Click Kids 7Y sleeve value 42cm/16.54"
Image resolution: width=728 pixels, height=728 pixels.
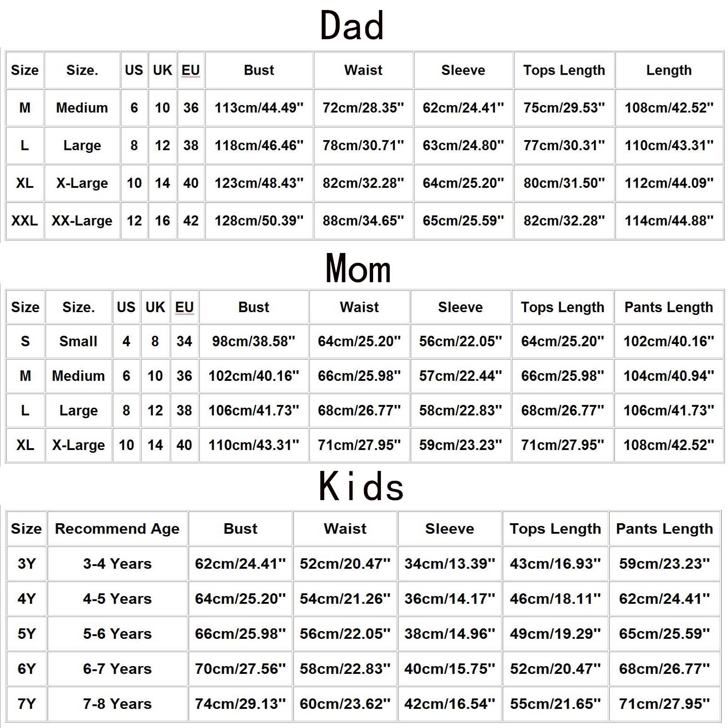pos(450,704)
